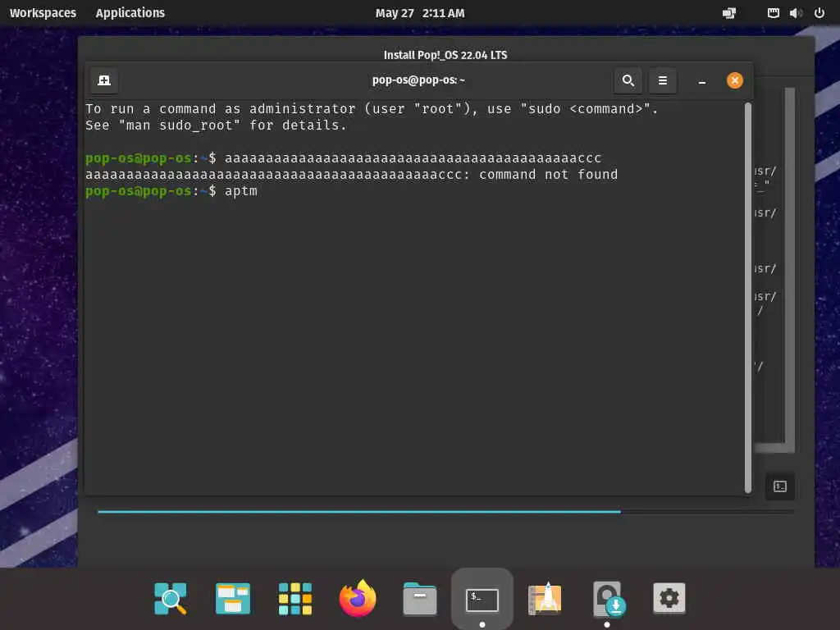
Task: Open the date and time panel
Action: [x=420, y=13]
